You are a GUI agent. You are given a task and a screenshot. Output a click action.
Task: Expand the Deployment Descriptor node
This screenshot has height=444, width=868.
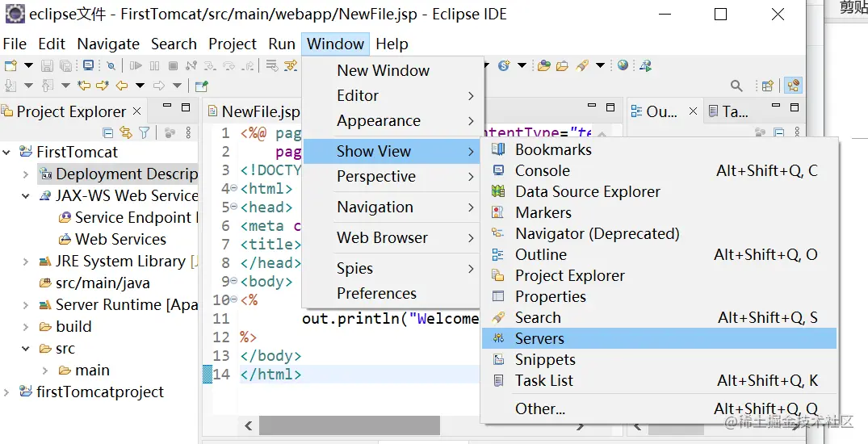click(26, 174)
